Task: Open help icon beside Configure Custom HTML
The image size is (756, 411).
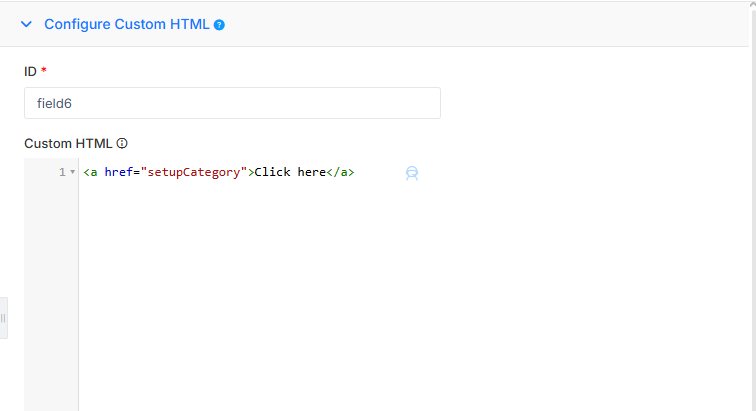Action: pos(219,25)
